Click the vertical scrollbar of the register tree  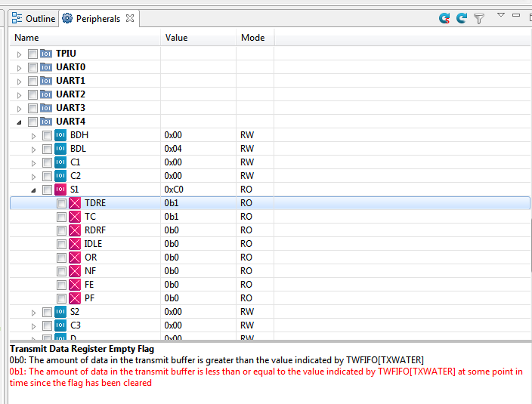[x=530, y=245]
